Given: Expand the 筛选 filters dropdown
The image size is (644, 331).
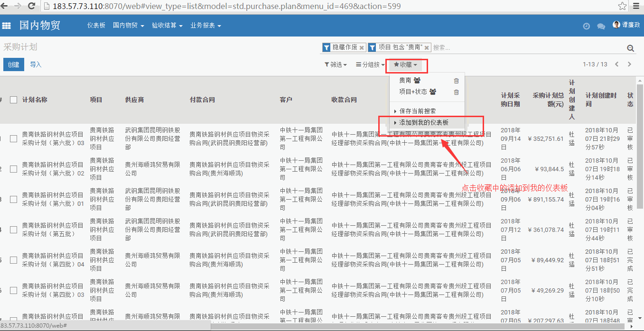Looking at the screenshot, I should coord(336,64).
